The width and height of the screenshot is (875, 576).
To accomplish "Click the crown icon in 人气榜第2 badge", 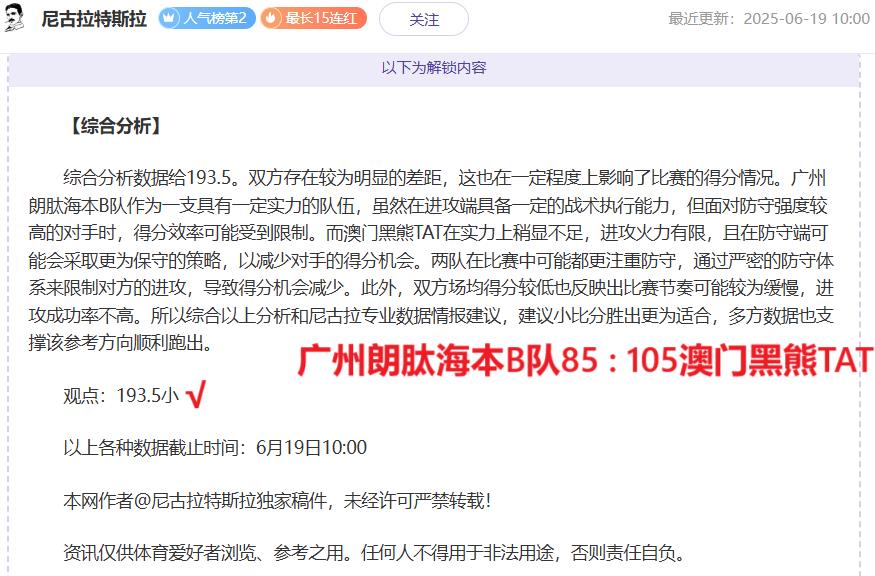I will pos(169,18).
